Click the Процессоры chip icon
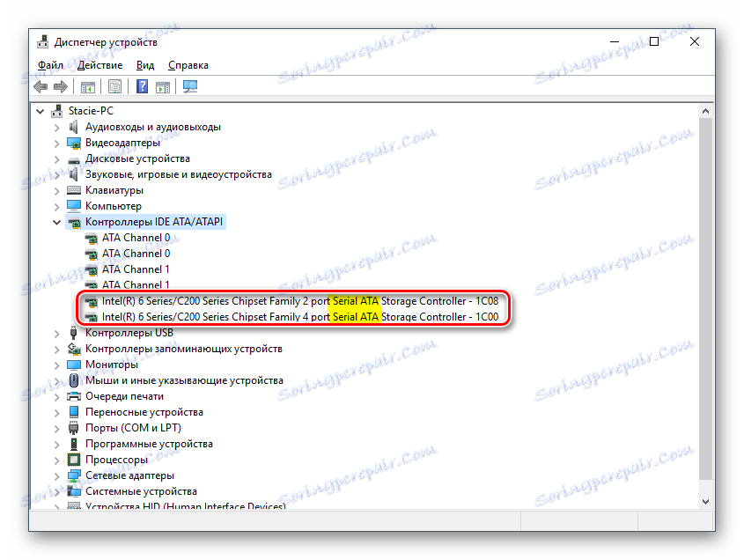The width and height of the screenshot is (744, 560). tap(74, 460)
